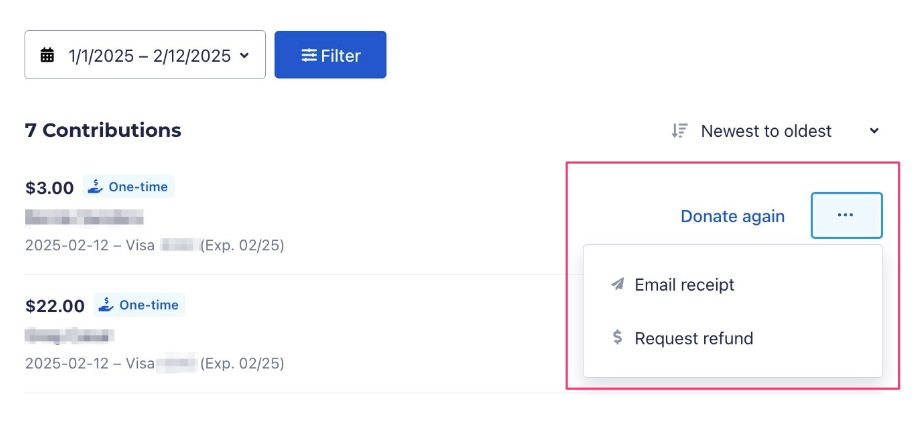Click the 7 Contributions heading
This screenshot has width=918, height=446.
tap(103, 130)
